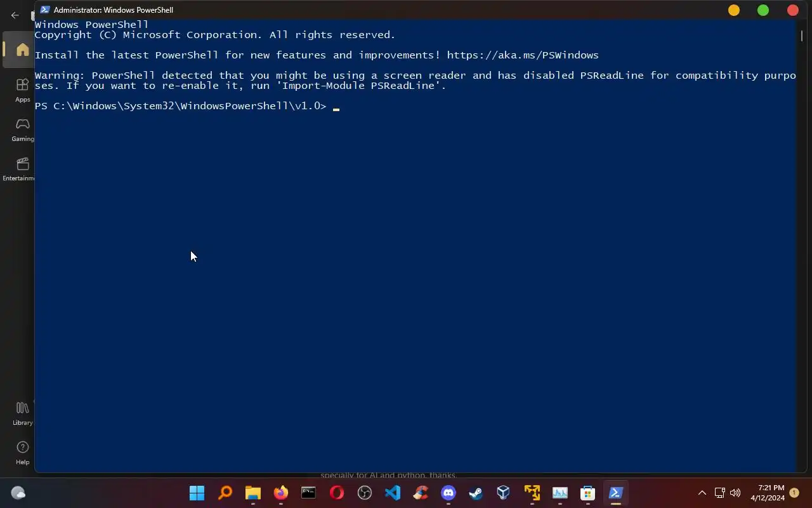Open the volume speaker tray icon

(735, 493)
